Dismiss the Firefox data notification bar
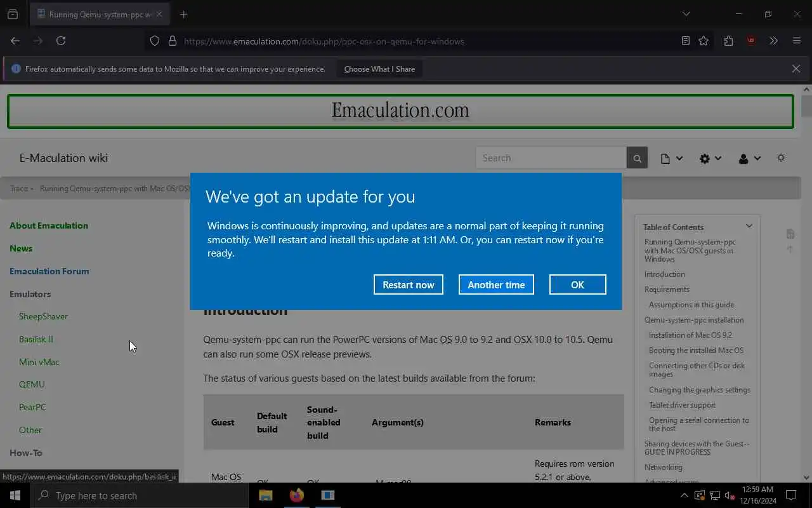812x508 pixels. click(796, 69)
